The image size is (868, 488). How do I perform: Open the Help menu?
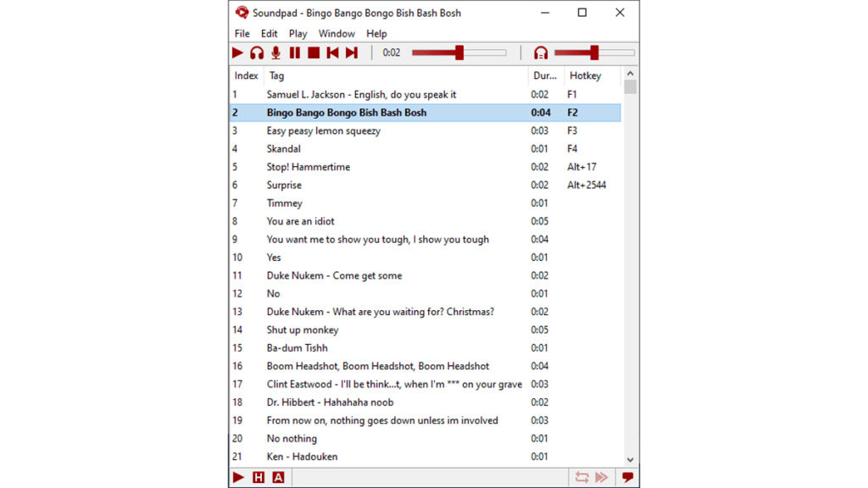376,34
